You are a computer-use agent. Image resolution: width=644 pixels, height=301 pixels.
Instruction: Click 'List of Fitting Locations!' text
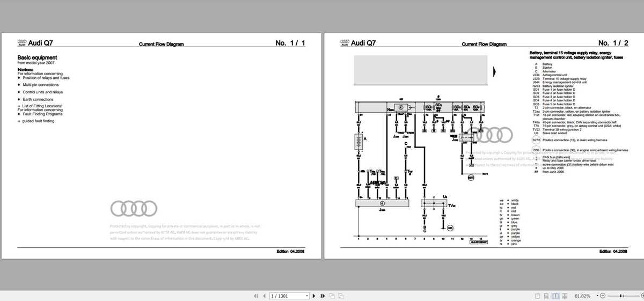point(42,106)
